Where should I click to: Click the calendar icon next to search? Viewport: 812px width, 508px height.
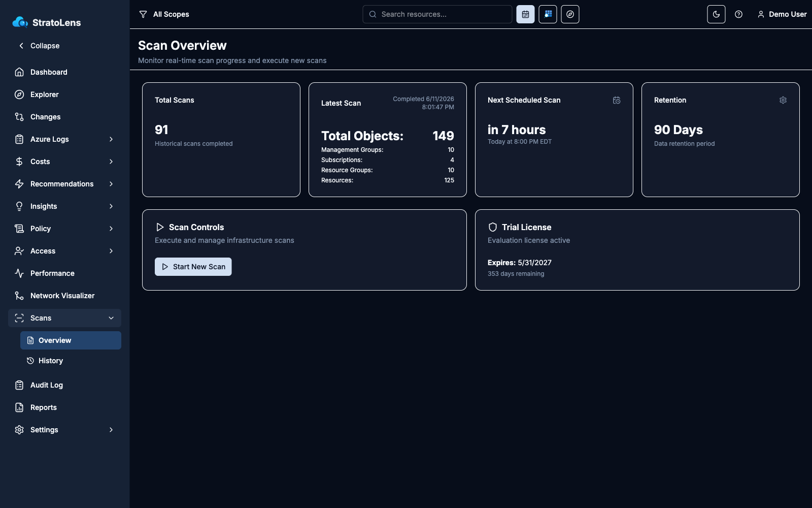[x=525, y=14]
